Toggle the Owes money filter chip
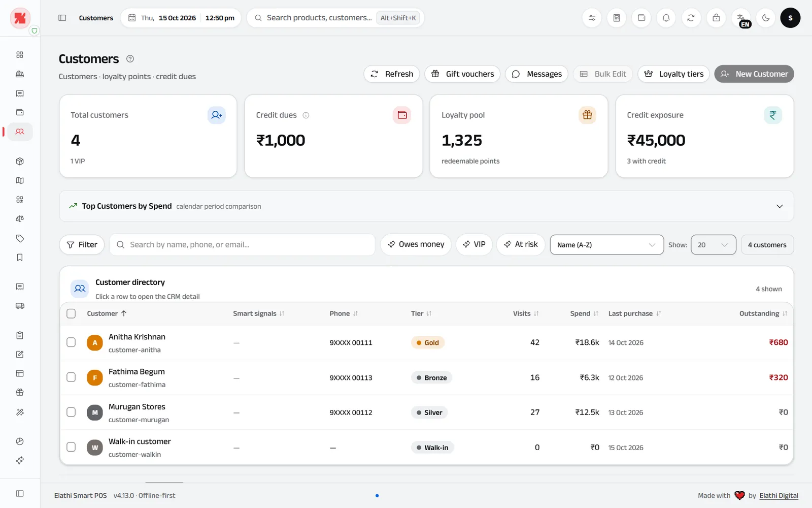The width and height of the screenshot is (812, 508). pos(416,244)
